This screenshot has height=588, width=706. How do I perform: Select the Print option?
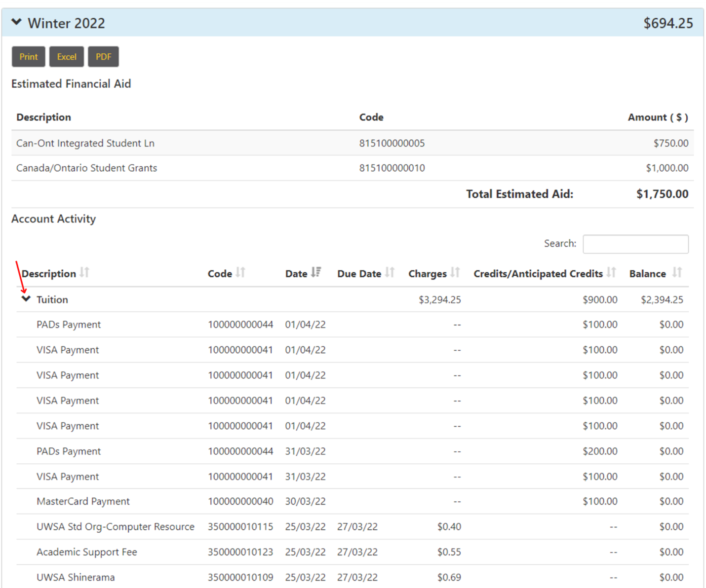pyautogui.click(x=28, y=56)
